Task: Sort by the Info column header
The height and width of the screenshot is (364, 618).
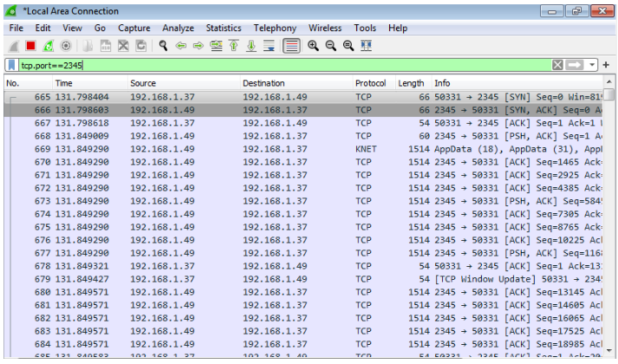Action: click(x=517, y=83)
